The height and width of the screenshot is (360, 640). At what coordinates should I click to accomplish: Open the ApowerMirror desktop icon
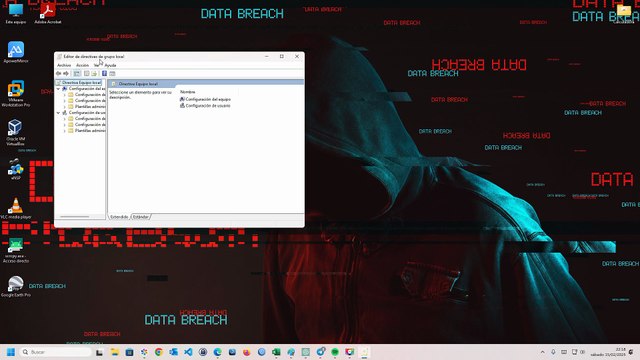pos(16,52)
